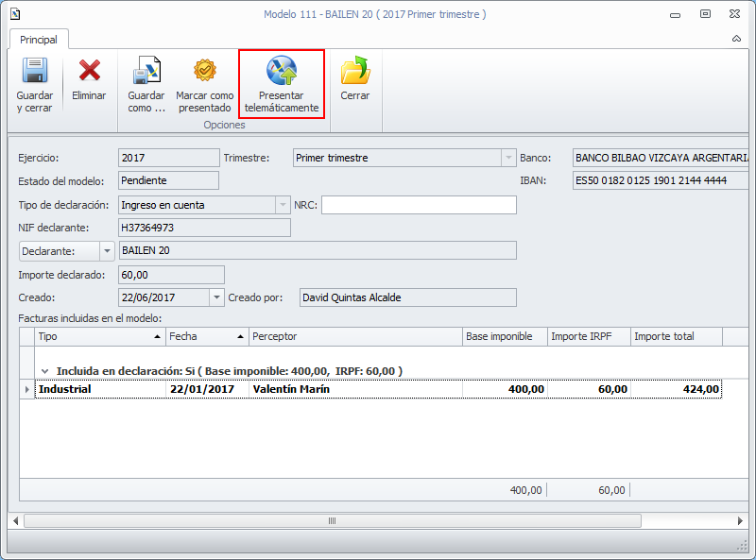This screenshot has width=756, height=560.
Task: Click the Guardar y cerrar floppy icon
Action: 35,71
